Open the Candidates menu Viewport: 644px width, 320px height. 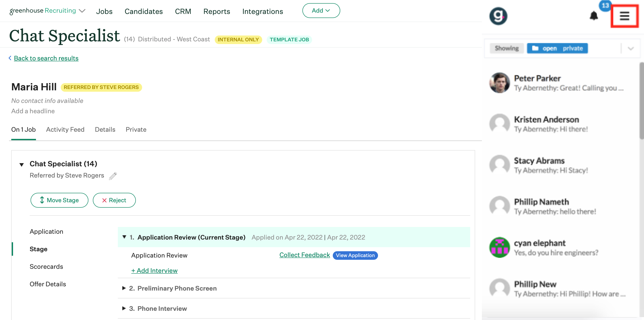[x=143, y=11]
